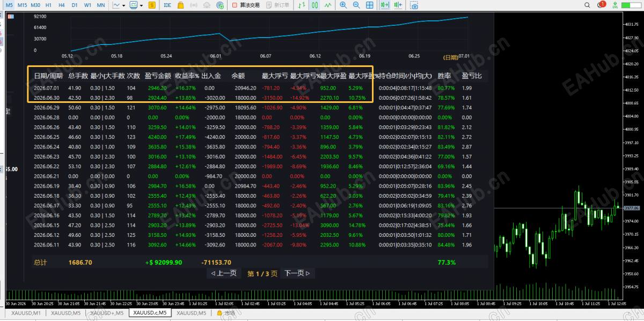Select the W1 timeframe
The height and width of the screenshot is (321, 644).
pyautogui.click(x=87, y=5)
